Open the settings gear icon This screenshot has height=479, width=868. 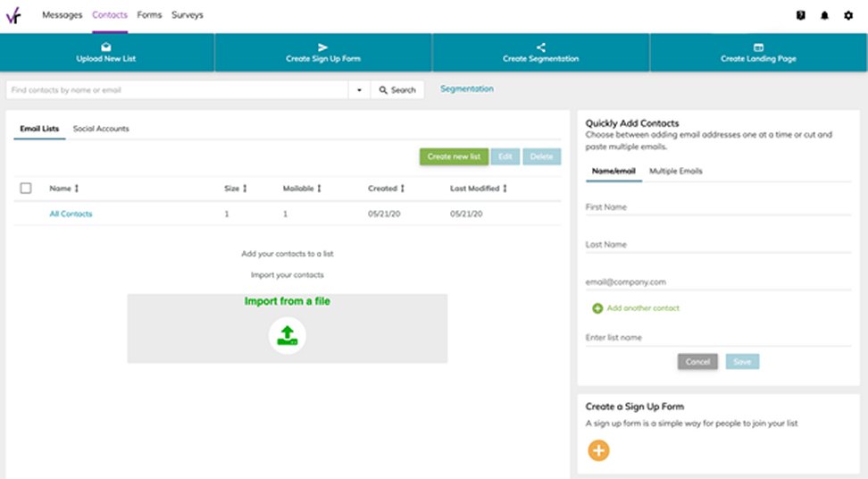pyautogui.click(x=848, y=15)
